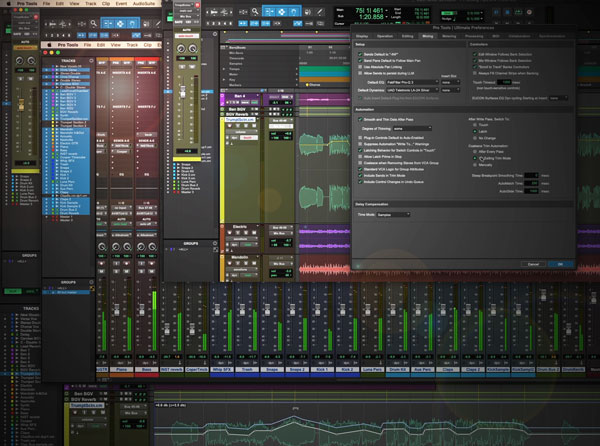Open EUCON Surfaces EQ Dyn-cycling insert dropdown
600x446 pixels.
(558, 98)
